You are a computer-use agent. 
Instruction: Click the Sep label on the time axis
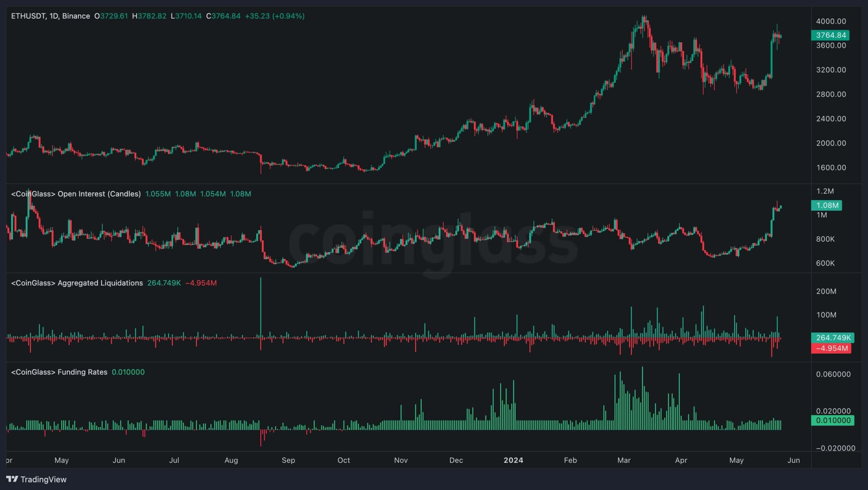(x=288, y=460)
